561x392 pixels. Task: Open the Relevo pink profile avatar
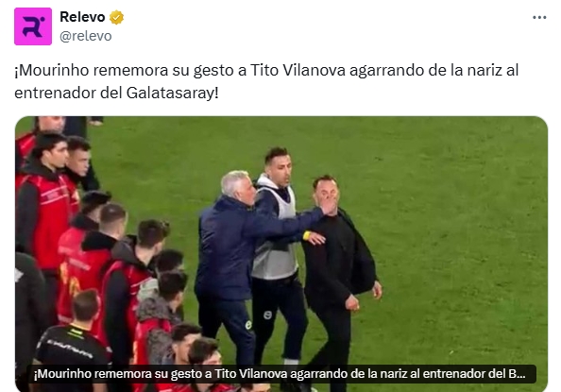[33, 26]
